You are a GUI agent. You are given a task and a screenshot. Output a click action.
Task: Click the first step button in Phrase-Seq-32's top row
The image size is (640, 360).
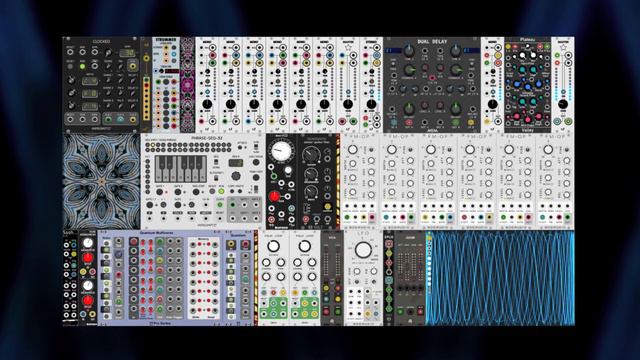(148, 144)
